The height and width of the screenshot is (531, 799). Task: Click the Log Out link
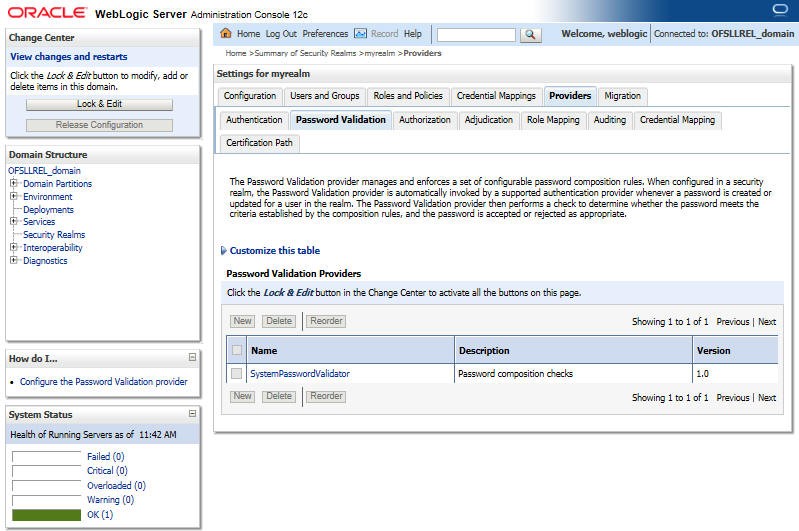point(281,34)
